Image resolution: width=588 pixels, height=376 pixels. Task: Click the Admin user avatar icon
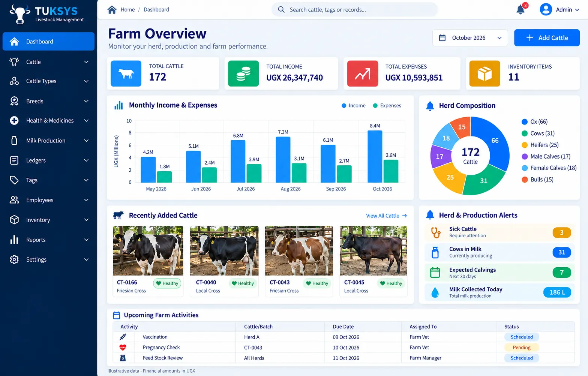click(546, 9)
